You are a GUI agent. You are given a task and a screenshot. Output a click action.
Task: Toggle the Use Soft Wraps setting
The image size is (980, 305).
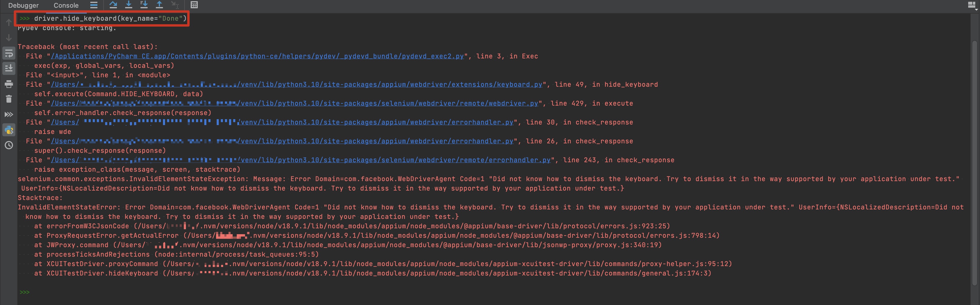coord(9,53)
